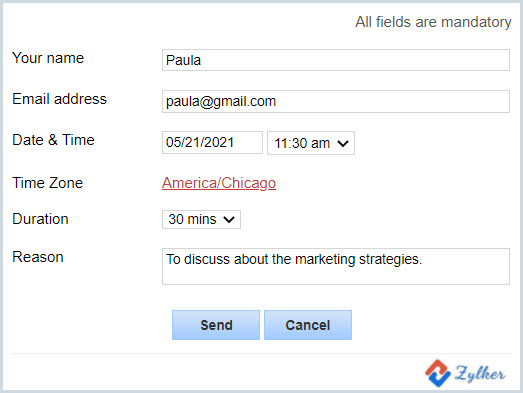Click inside the Reason text area
Image resolution: width=523 pixels, height=393 pixels.
pos(336,266)
